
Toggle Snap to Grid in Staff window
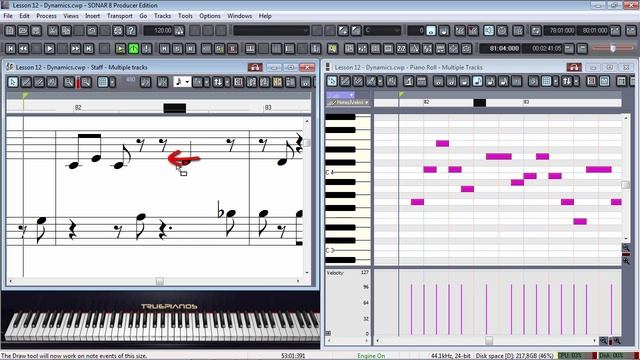click(102, 82)
